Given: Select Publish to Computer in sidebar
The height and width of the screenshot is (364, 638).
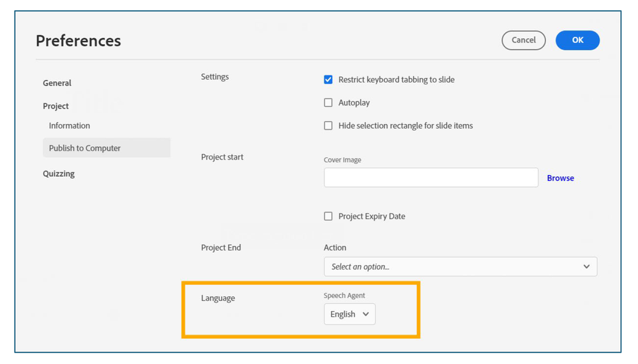Looking at the screenshot, I should click(85, 148).
